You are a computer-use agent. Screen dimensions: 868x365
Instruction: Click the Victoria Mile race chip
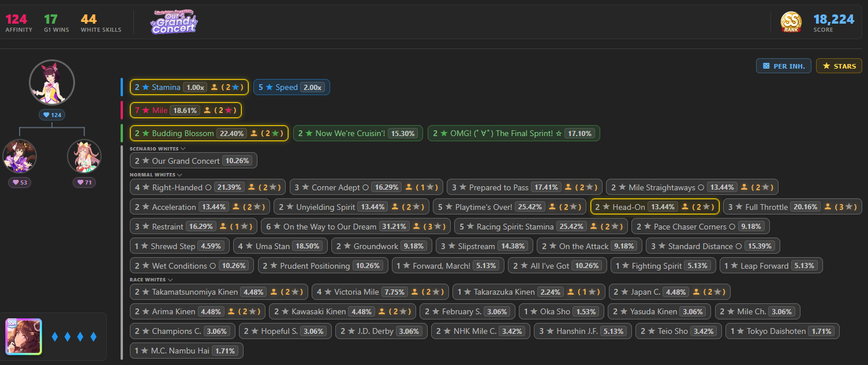click(380, 292)
